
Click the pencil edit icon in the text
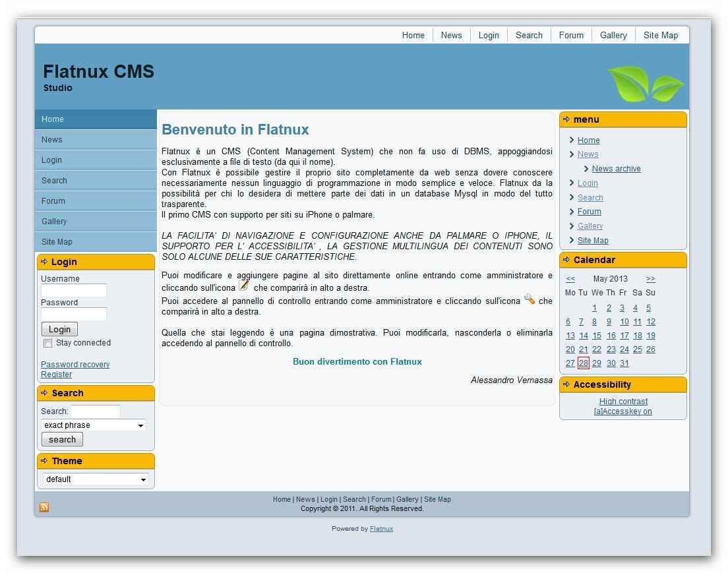coord(244,286)
